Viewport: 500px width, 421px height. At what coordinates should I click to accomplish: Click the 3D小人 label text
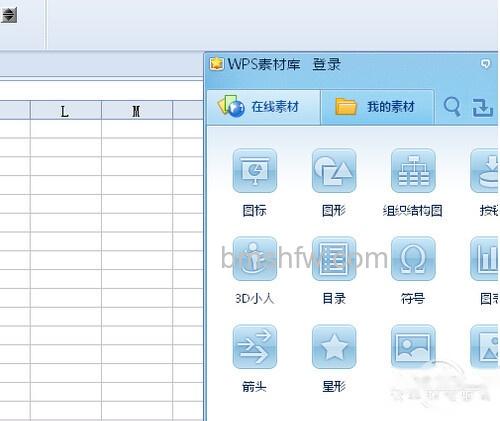pos(255,298)
